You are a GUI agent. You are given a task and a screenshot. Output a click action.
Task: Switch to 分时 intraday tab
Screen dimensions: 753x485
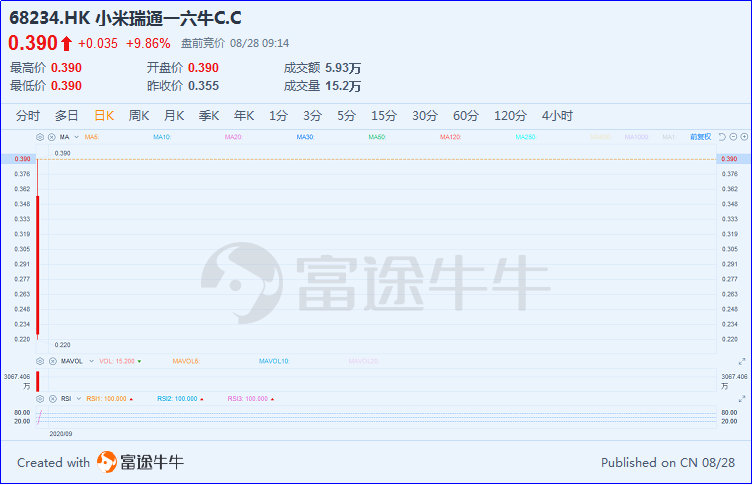click(27, 116)
